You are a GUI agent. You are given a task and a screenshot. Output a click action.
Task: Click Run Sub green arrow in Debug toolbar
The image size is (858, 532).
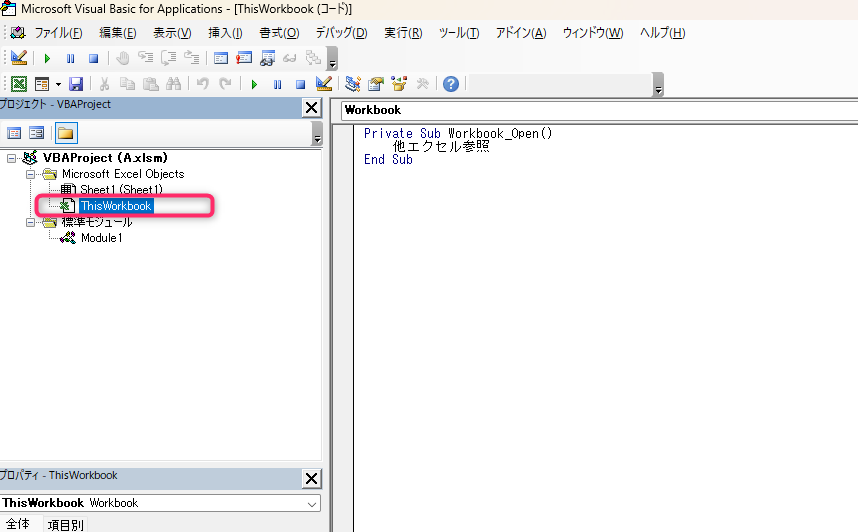(x=47, y=58)
